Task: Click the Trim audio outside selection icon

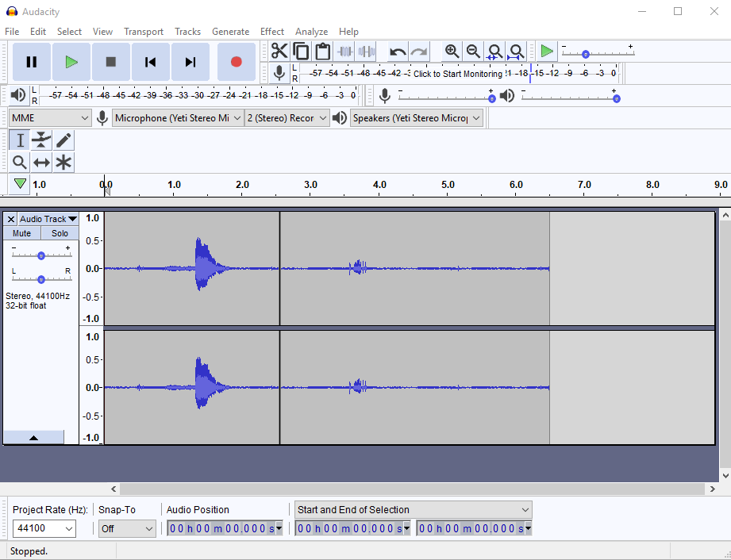Action: (x=344, y=51)
